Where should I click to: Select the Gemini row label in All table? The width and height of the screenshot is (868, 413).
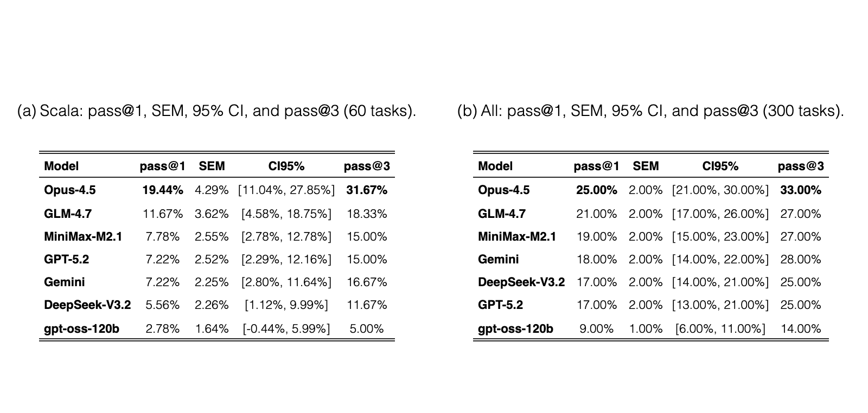click(499, 260)
